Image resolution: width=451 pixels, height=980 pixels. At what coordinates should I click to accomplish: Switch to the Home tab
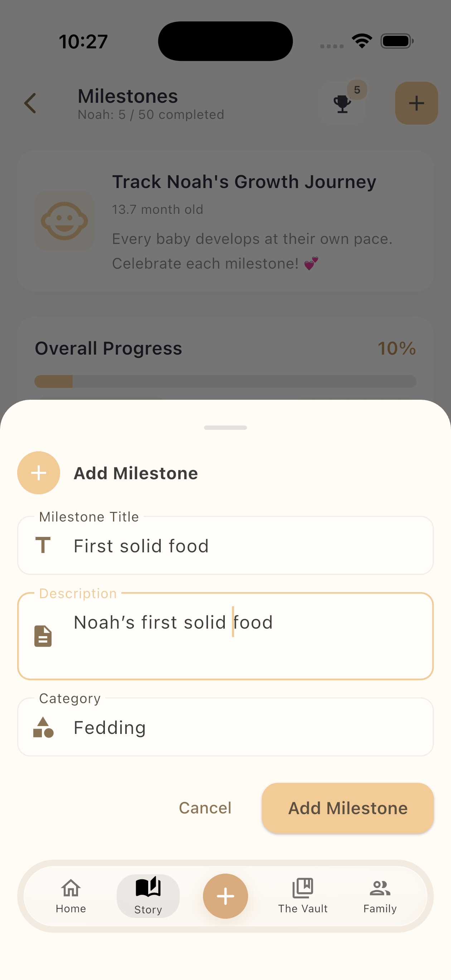point(71,896)
